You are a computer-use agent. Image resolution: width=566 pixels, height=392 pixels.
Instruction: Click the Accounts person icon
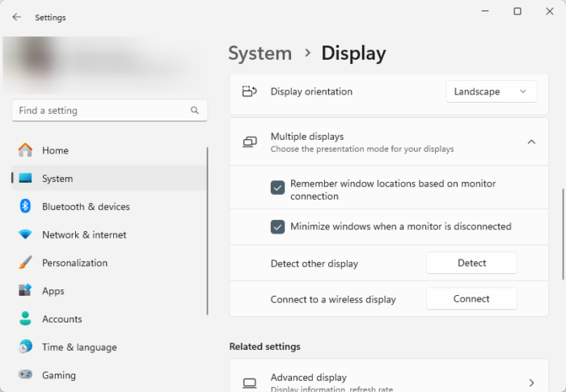(25, 319)
